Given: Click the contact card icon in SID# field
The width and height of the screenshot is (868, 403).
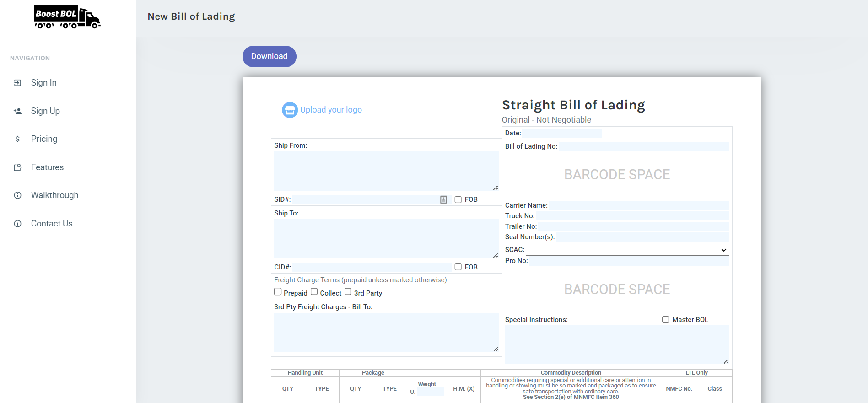Looking at the screenshot, I should point(443,199).
